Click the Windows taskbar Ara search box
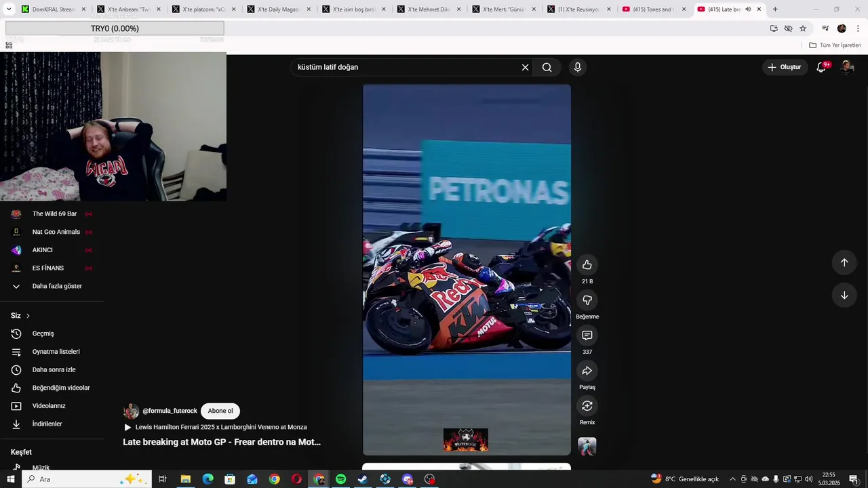Screen dimensions: 868x488 (x=86, y=479)
